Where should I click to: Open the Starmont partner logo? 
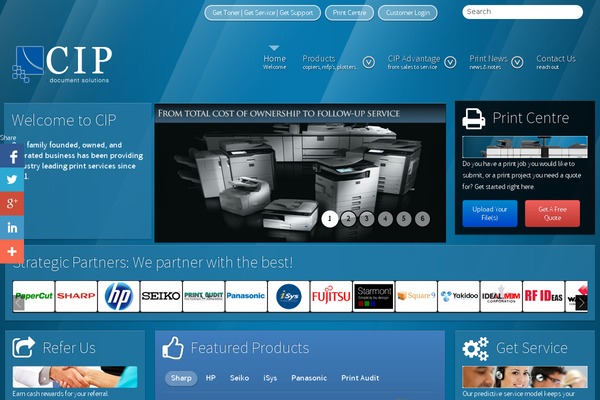point(373,296)
